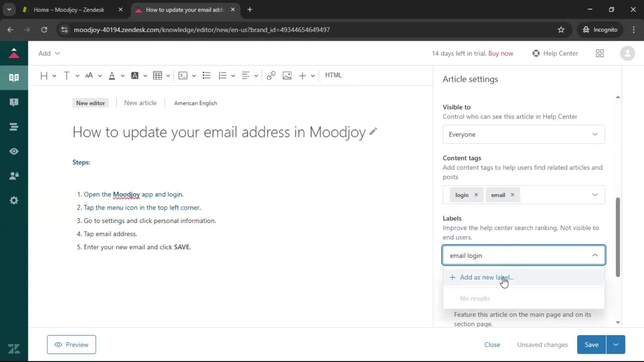Edit the article title with pencil icon
Screen dimensions: 644x362
pyautogui.click(x=373, y=131)
